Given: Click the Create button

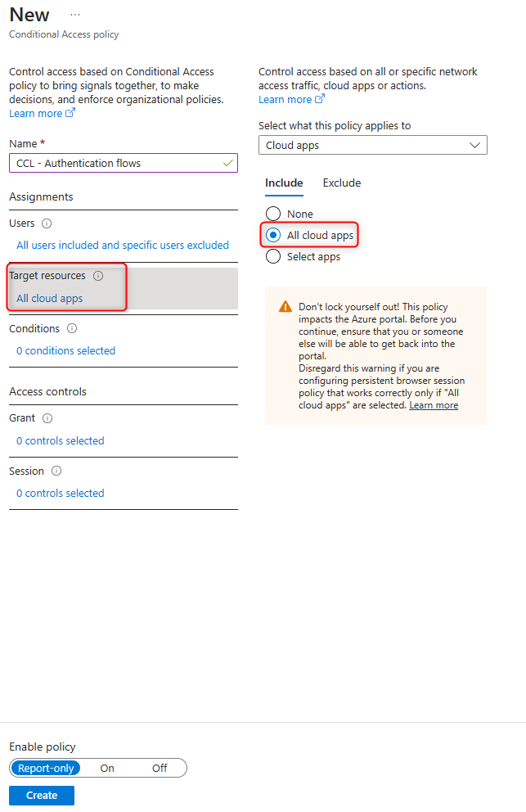Looking at the screenshot, I should pyautogui.click(x=41, y=795).
